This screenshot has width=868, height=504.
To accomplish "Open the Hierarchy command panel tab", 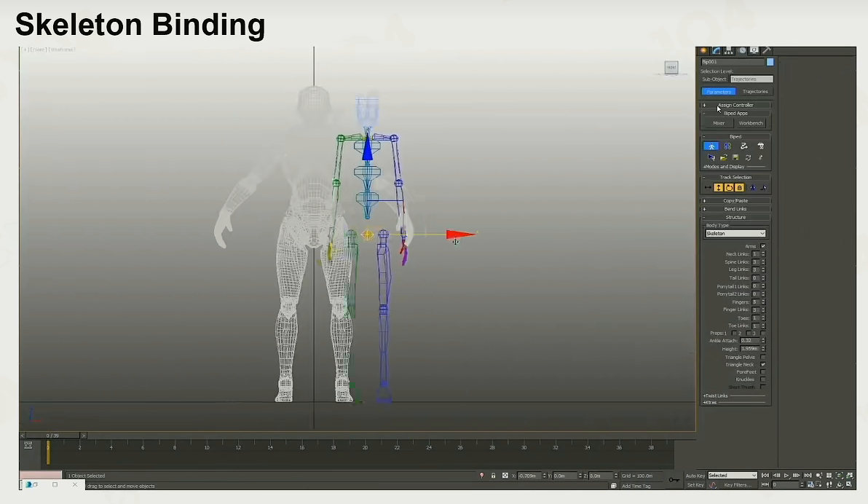I will point(729,50).
